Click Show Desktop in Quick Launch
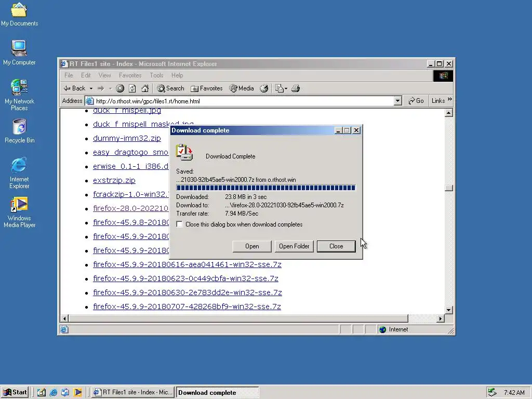This screenshot has height=399, width=532. tap(42, 392)
